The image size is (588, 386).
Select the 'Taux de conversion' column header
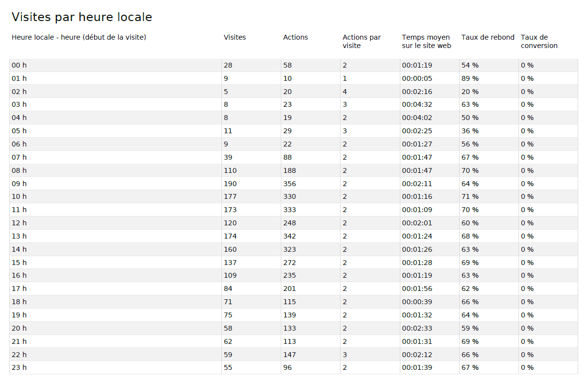click(x=539, y=41)
